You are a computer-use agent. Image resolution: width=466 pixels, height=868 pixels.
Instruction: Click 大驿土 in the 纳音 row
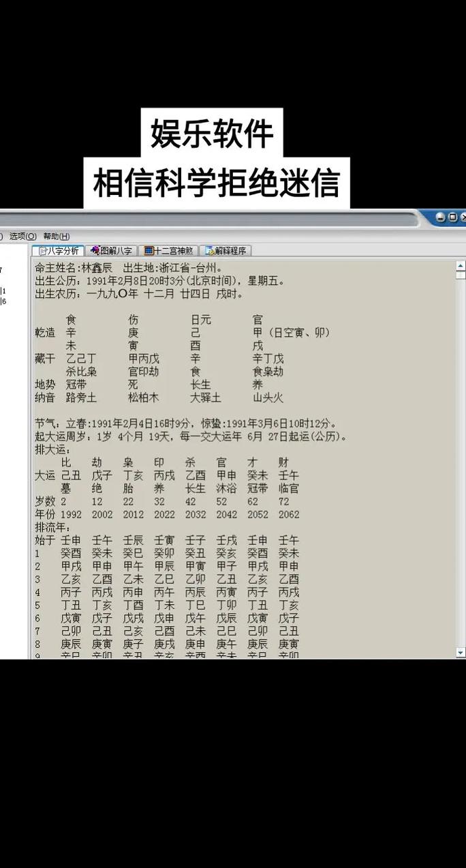(205, 398)
